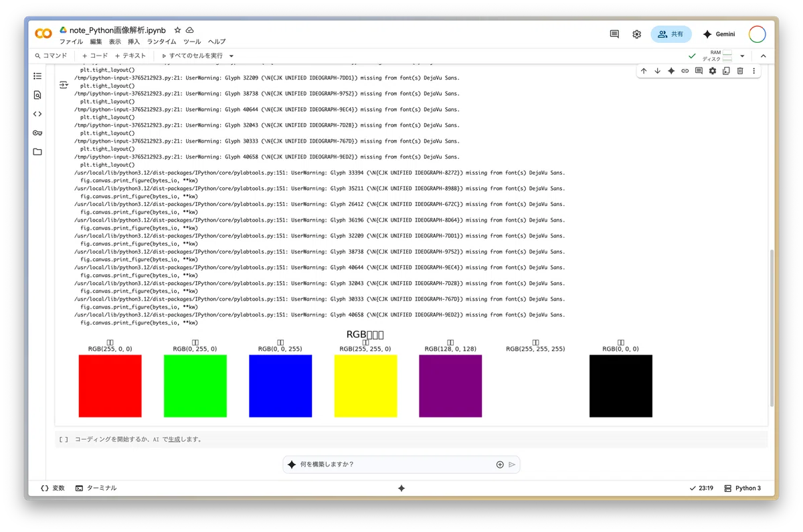Open the ヘルプ menu

click(x=217, y=41)
